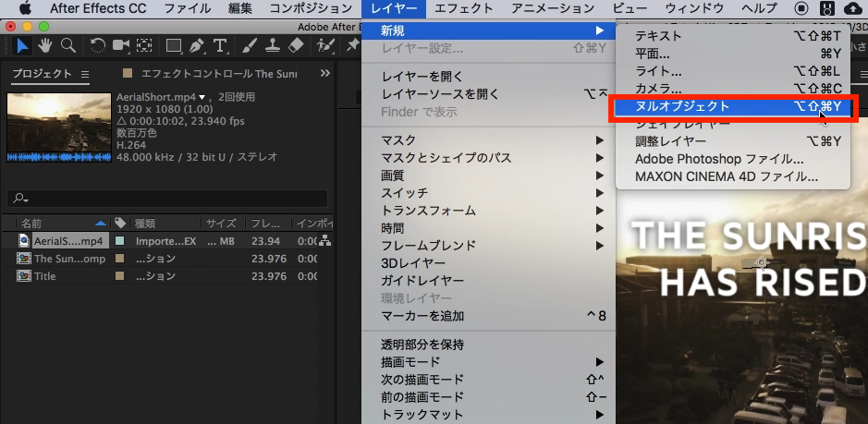Choose ヌルオブジェクト from the 新規 submenu
Image resolution: width=868 pixels, height=424 pixels.
[733, 106]
